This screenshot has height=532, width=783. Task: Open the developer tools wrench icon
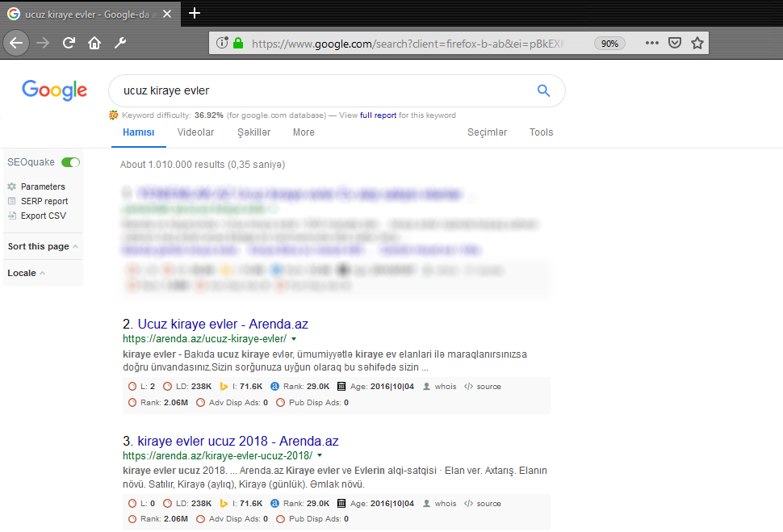(x=120, y=43)
